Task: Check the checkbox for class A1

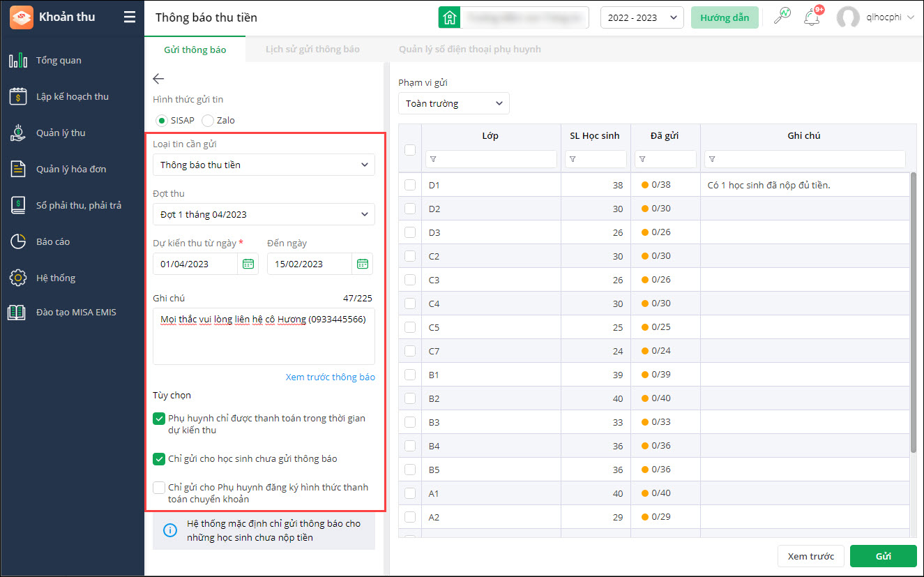Action: pyautogui.click(x=410, y=493)
